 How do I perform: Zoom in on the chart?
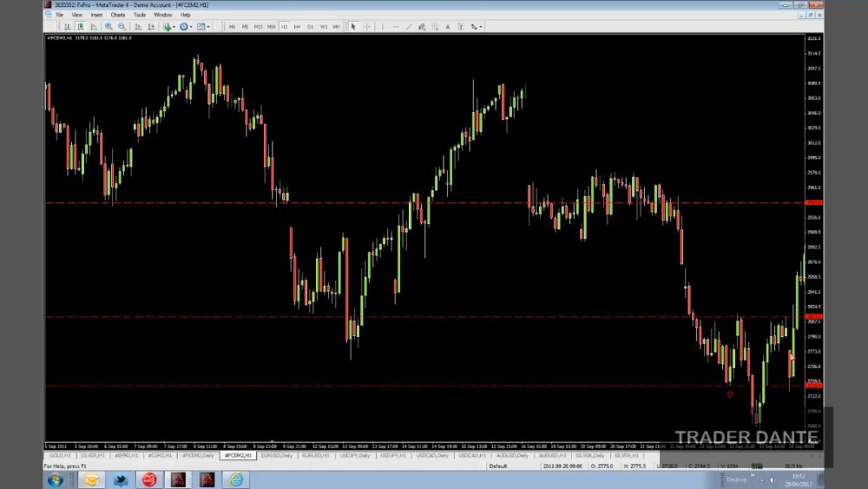coord(108,27)
